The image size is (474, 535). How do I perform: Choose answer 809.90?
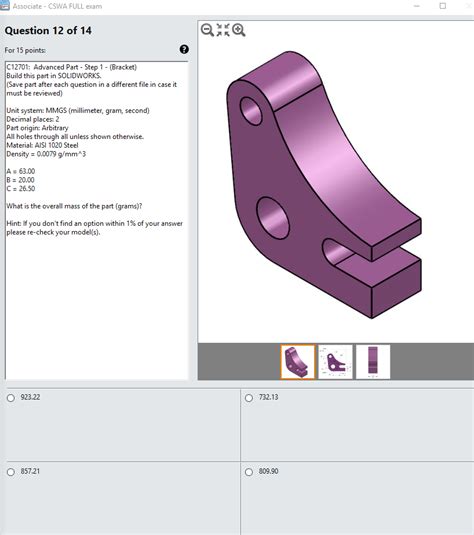(x=249, y=472)
